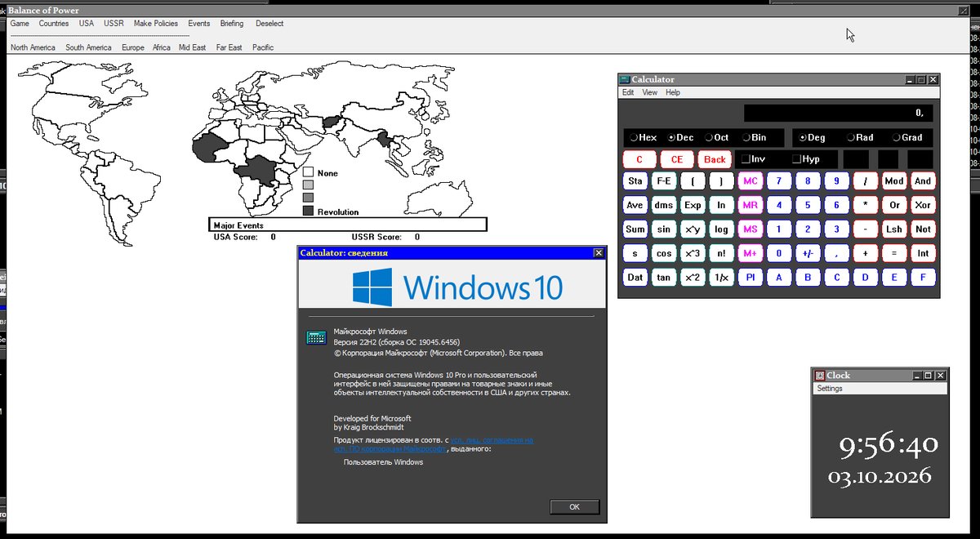
Task: Click the CE clear entry button
Action: tap(677, 159)
